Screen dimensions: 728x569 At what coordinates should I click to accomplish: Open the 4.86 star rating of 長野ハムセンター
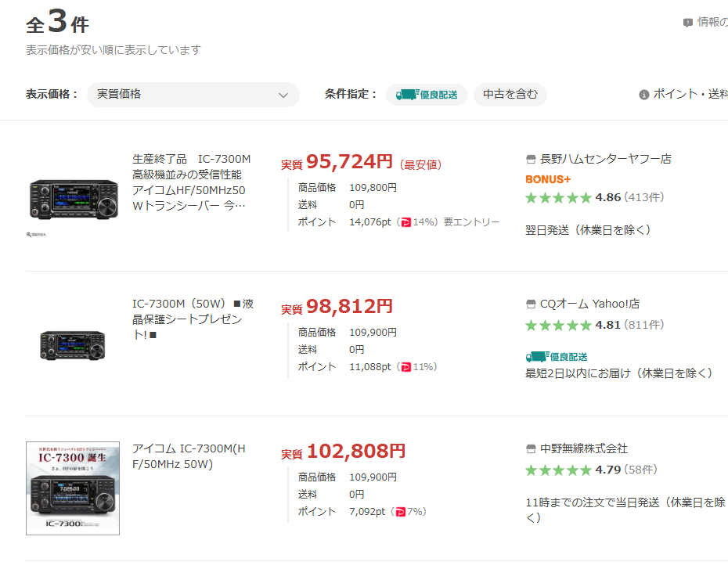click(x=573, y=198)
